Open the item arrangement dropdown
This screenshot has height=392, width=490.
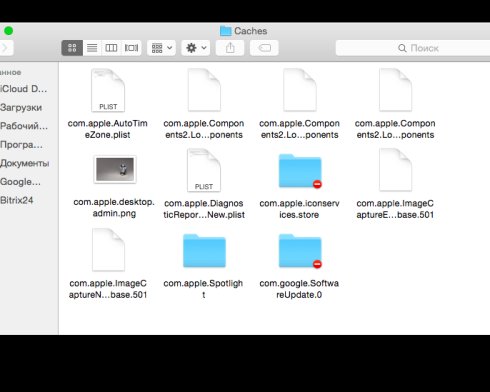pyautogui.click(x=161, y=48)
